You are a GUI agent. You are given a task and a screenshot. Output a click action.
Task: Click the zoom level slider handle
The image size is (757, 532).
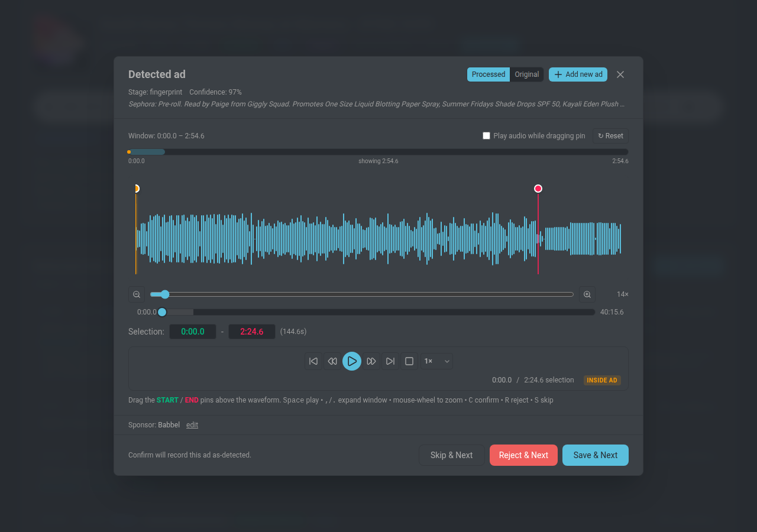[x=165, y=294]
